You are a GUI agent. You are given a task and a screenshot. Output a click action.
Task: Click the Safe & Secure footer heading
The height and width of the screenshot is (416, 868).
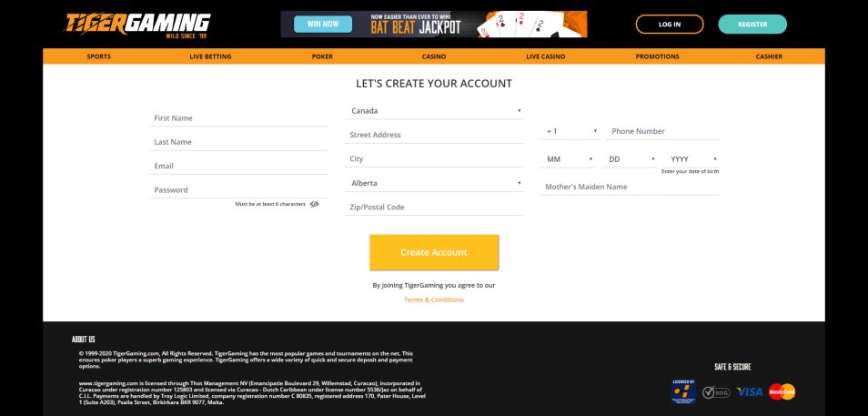click(733, 367)
